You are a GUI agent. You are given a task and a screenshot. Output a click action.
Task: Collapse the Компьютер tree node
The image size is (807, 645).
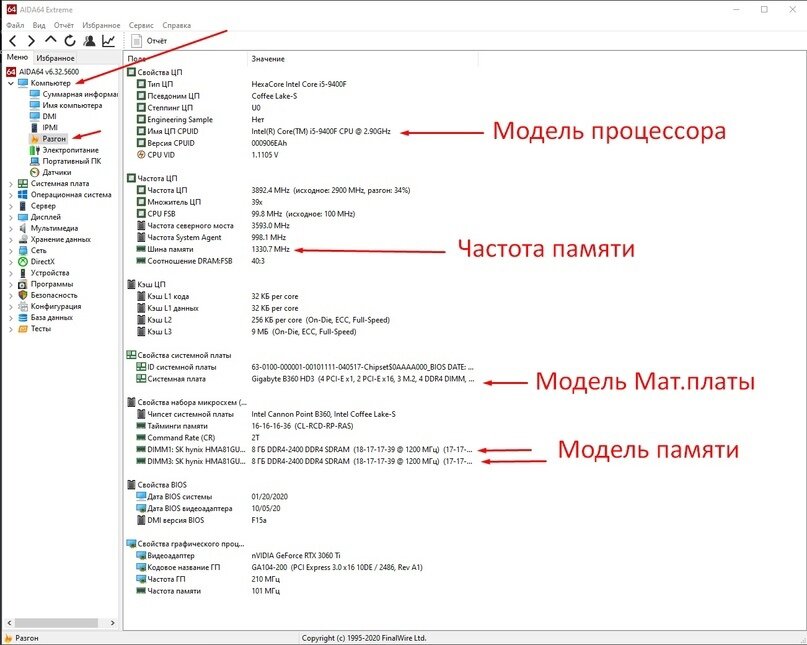coord(11,83)
